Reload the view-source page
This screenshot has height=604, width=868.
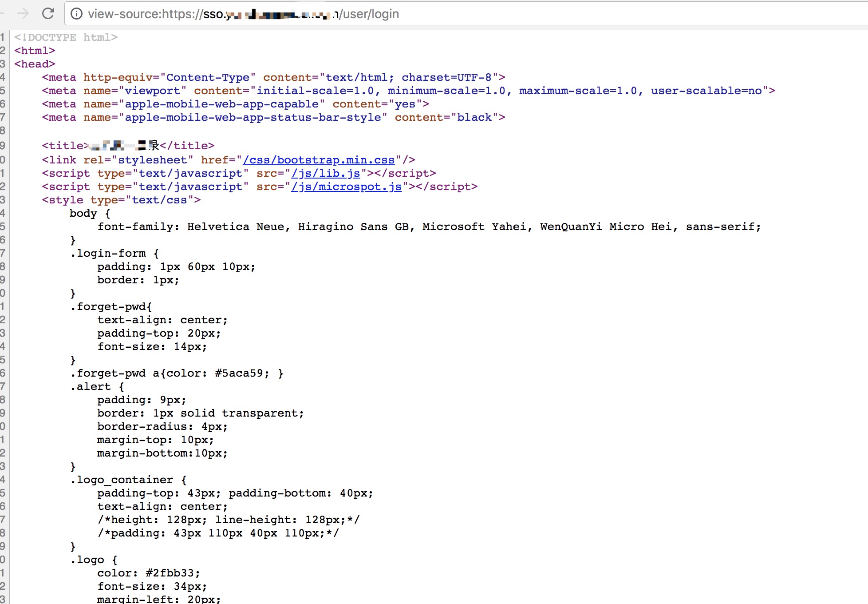(48, 14)
